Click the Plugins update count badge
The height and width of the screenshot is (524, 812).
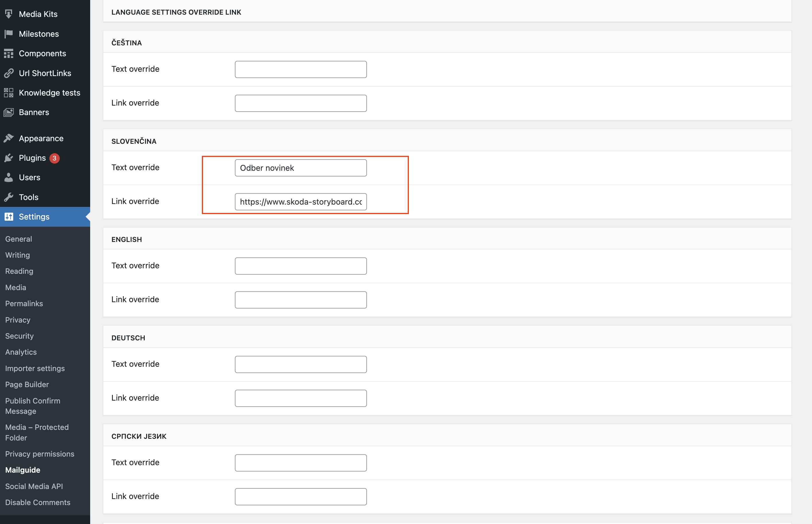pos(55,158)
